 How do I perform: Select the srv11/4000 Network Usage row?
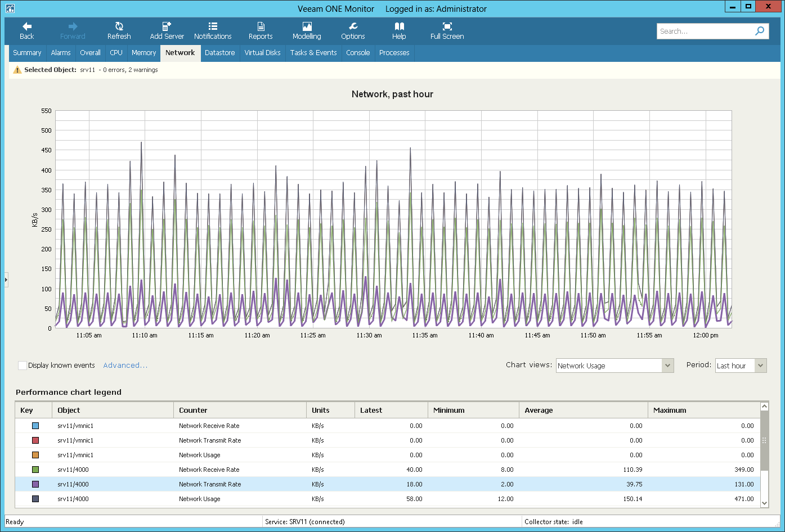(x=388, y=499)
